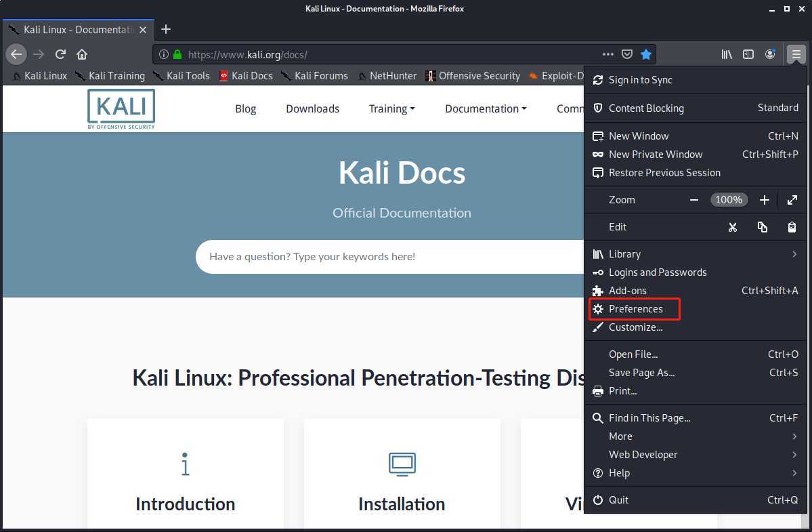The width and height of the screenshot is (812, 532).
Task: Click the green padlock security icon
Action: pos(177,54)
